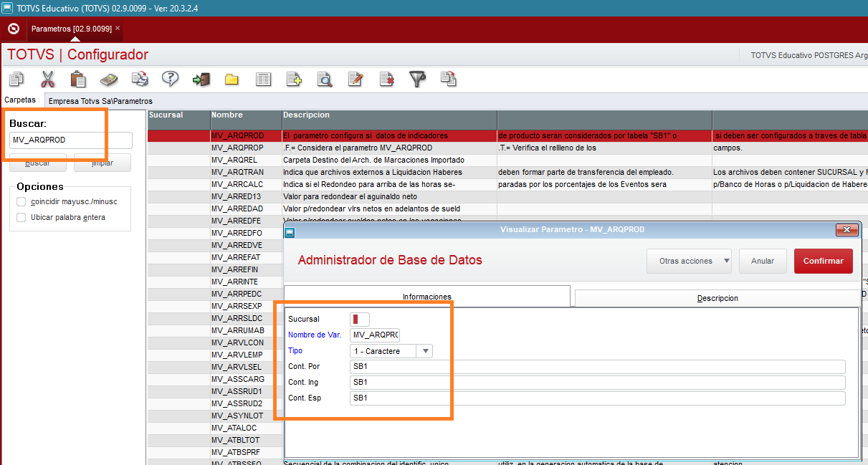Select the MV_ARVLEMP row

tap(215, 355)
